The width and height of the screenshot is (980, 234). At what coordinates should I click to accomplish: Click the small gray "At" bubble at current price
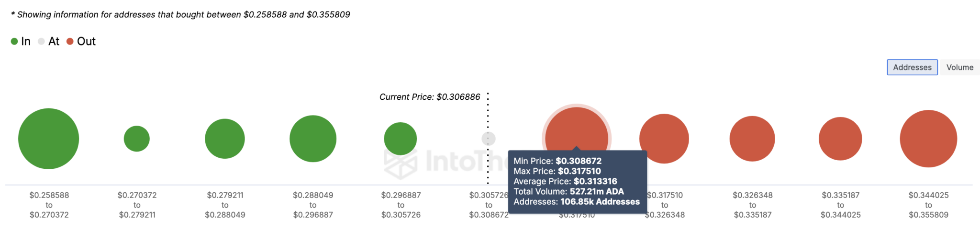coord(488,139)
